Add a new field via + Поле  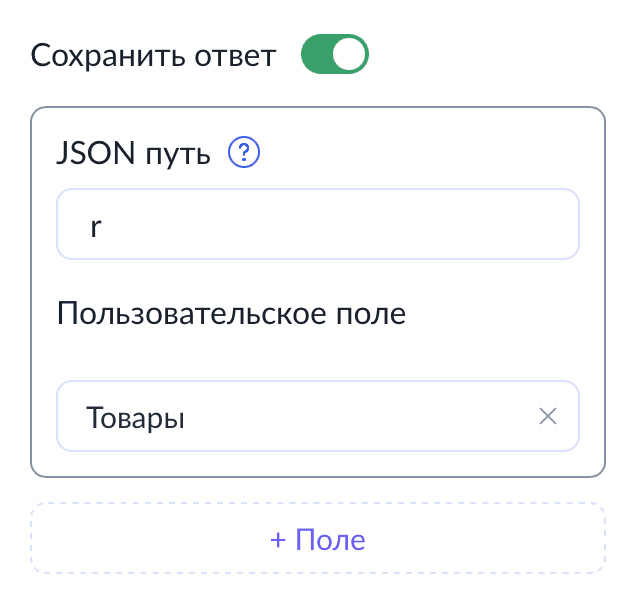coord(317,538)
